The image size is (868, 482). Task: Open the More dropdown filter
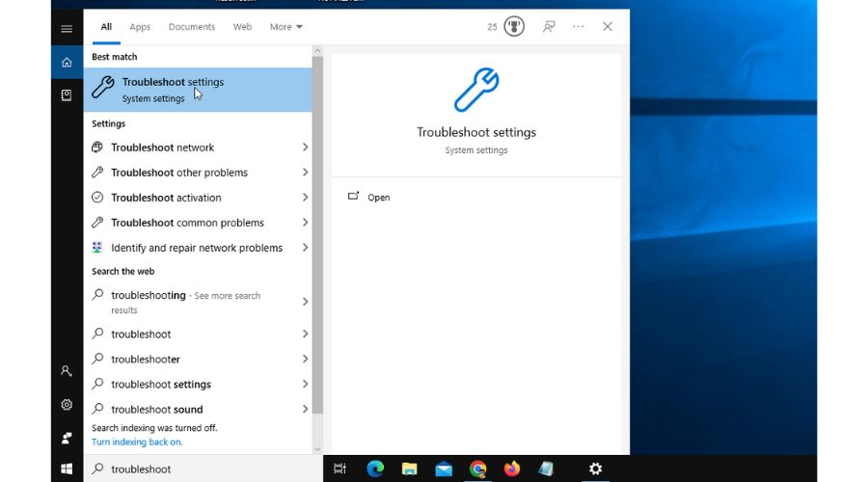coord(285,27)
